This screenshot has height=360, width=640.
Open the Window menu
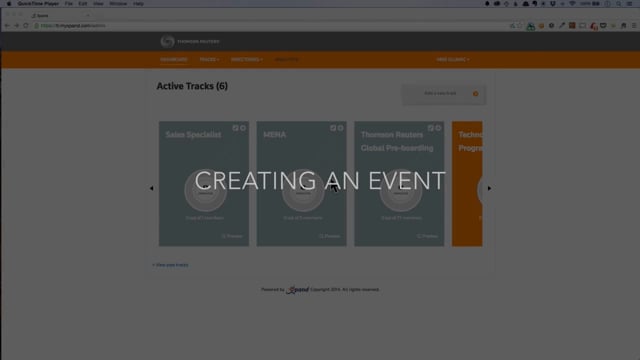[x=118, y=4]
